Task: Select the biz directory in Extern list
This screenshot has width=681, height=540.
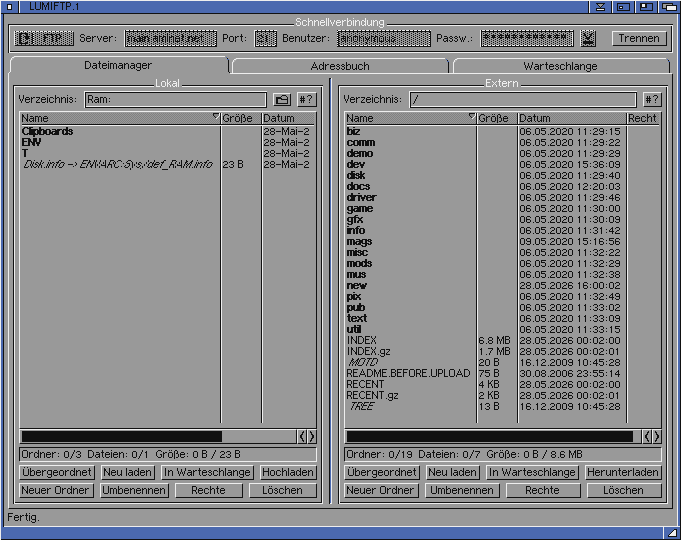Action: pos(502,131)
